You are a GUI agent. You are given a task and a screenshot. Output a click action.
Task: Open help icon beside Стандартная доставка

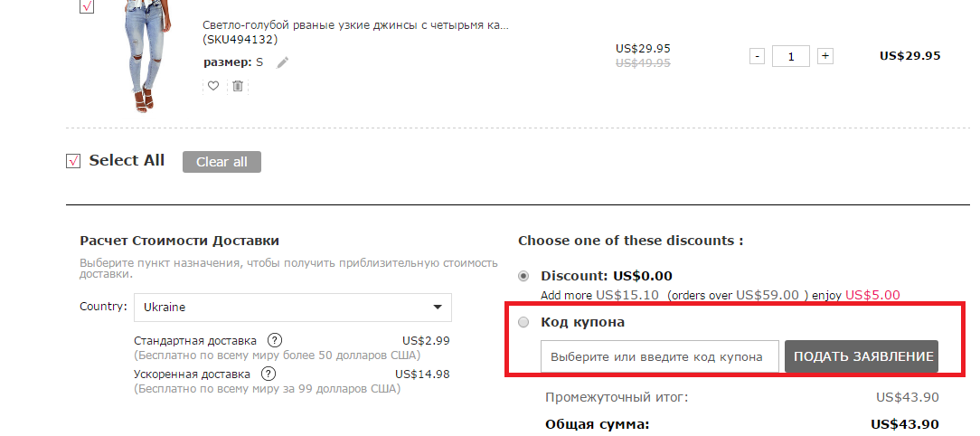275,341
